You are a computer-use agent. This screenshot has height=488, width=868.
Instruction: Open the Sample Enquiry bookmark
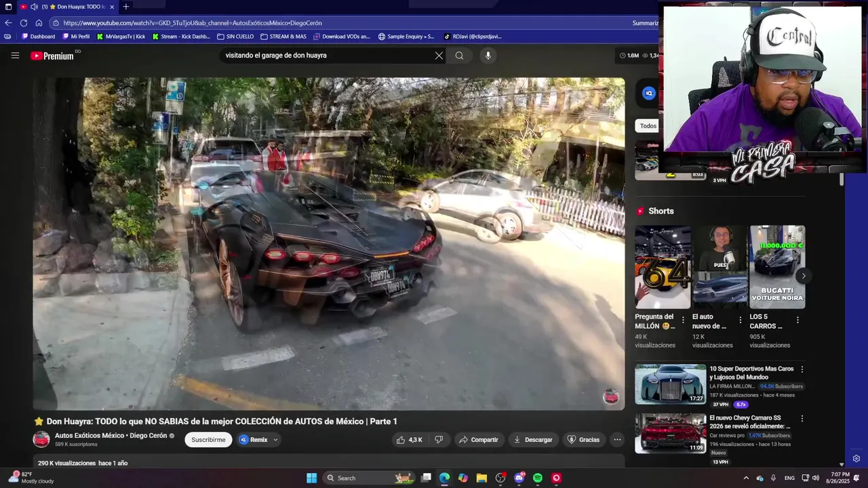point(406,37)
